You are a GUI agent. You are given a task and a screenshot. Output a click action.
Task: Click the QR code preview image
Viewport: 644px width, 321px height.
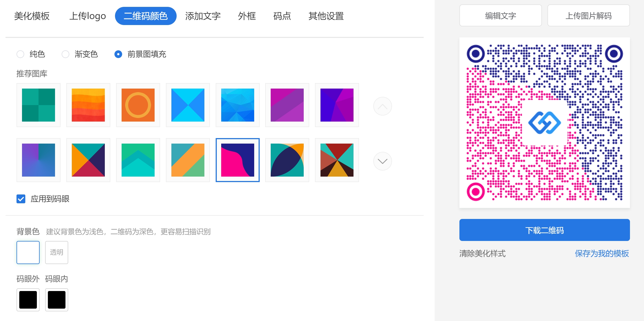coord(545,123)
